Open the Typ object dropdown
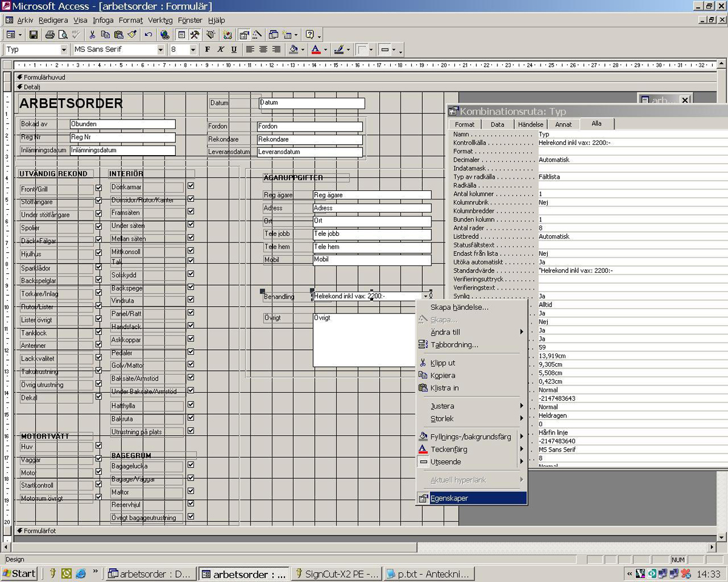Image resolution: width=728 pixels, height=582 pixels. click(x=64, y=50)
